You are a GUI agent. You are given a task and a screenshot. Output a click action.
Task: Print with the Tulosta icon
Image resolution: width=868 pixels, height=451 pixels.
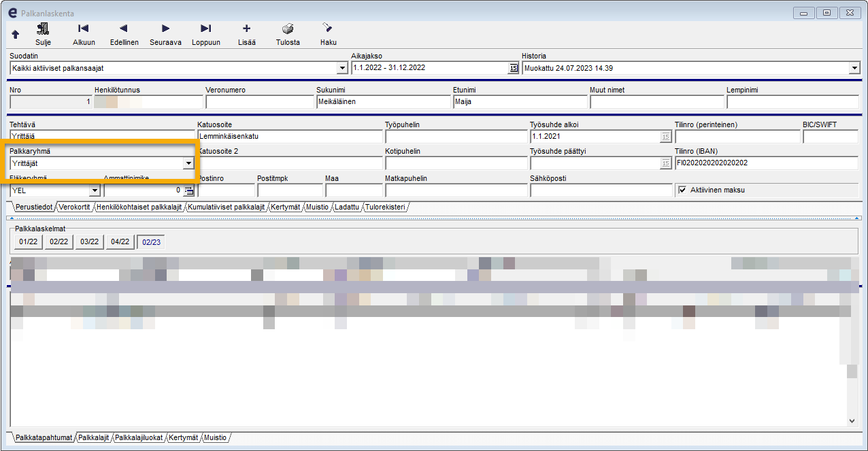coord(288,29)
